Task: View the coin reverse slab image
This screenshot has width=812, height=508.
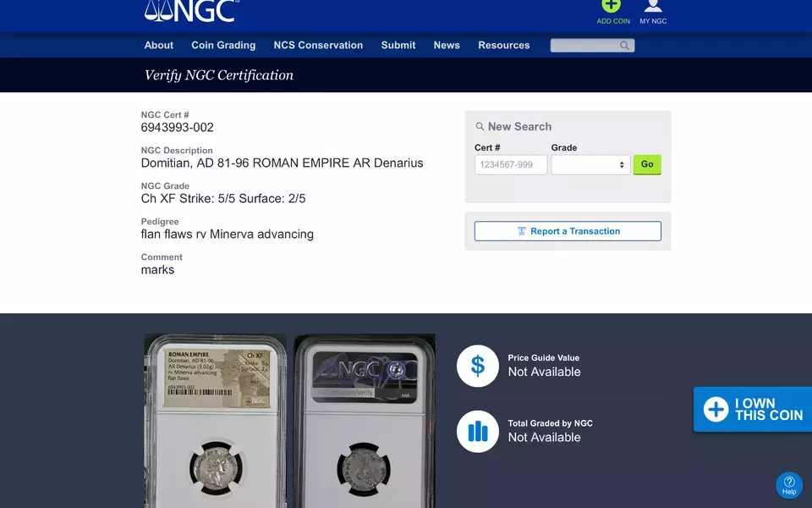Action: point(365,421)
